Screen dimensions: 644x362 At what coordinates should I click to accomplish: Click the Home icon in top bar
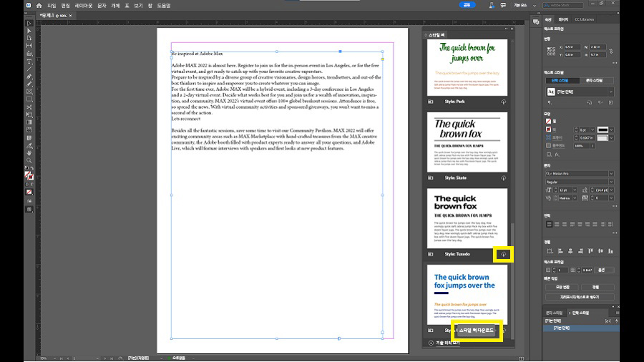39,5
